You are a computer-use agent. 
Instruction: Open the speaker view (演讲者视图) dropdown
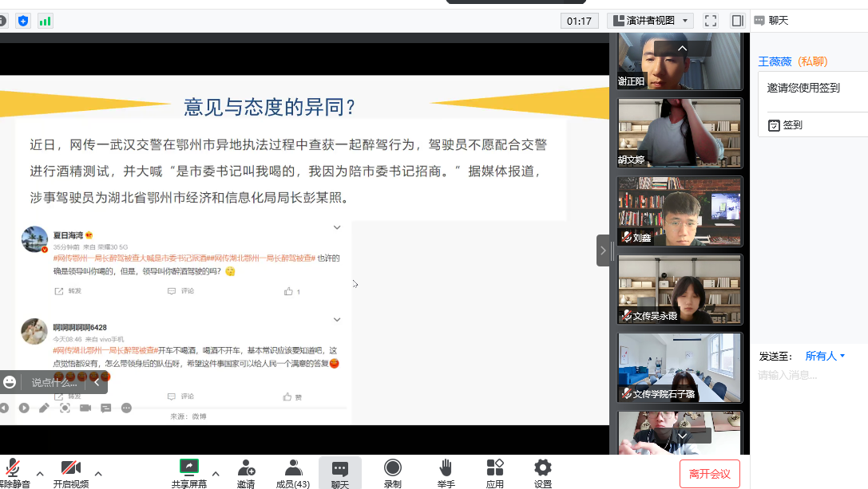click(x=650, y=21)
